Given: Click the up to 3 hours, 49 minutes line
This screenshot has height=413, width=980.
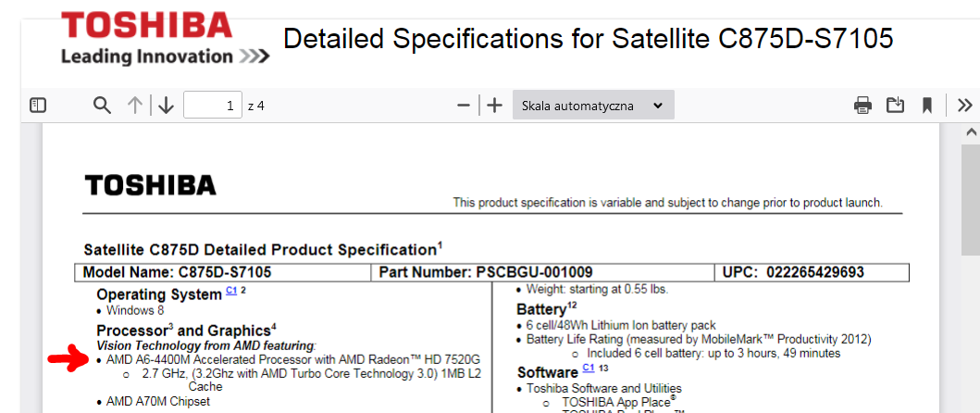Looking at the screenshot, I should (713, 354).
